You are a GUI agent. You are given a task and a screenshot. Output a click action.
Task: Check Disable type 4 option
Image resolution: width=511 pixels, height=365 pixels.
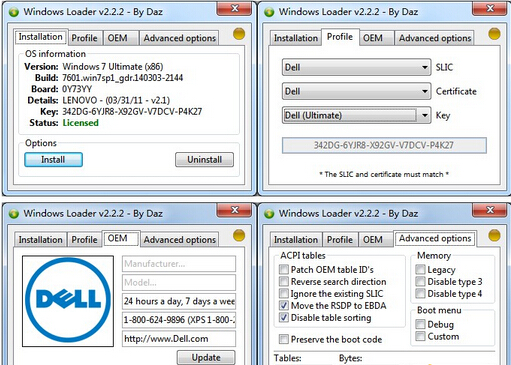click(420, 293)
